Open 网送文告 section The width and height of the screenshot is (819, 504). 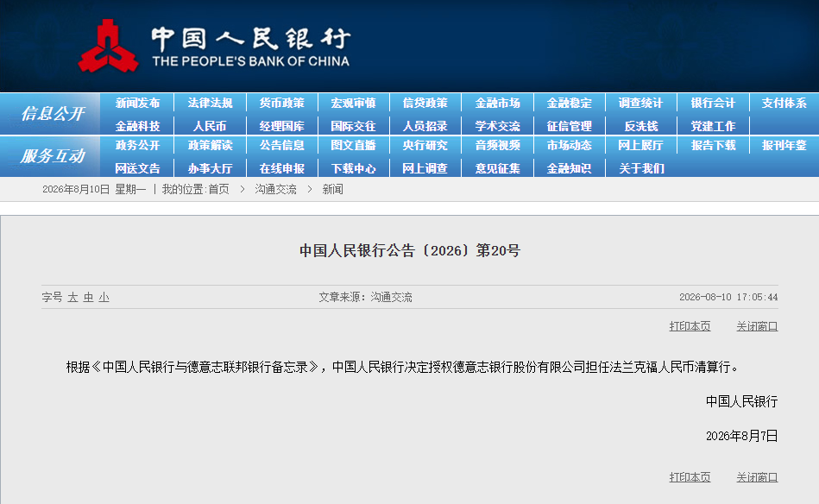tap(137, 168)
